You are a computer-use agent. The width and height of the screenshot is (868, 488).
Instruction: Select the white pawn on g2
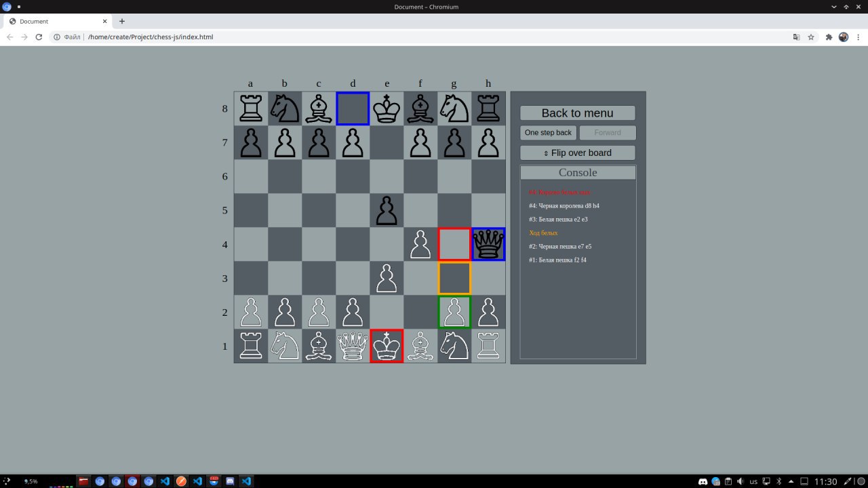454,312
